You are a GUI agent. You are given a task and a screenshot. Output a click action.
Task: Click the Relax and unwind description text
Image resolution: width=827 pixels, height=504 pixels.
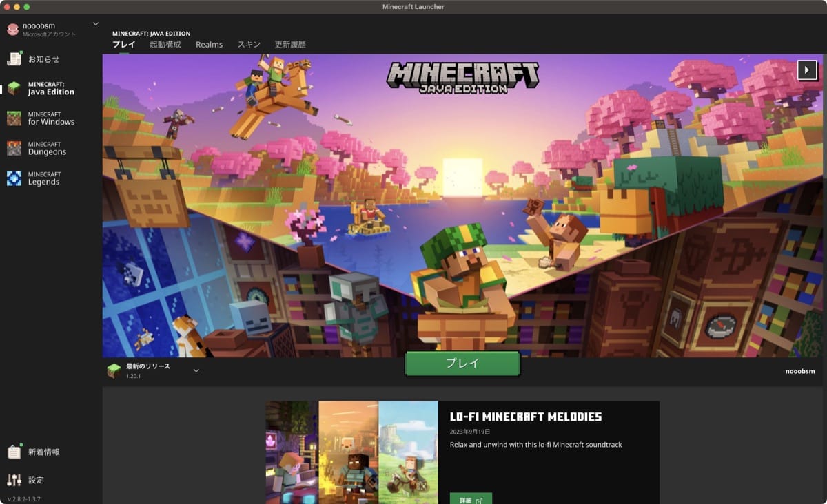click(x=536, y=445)
